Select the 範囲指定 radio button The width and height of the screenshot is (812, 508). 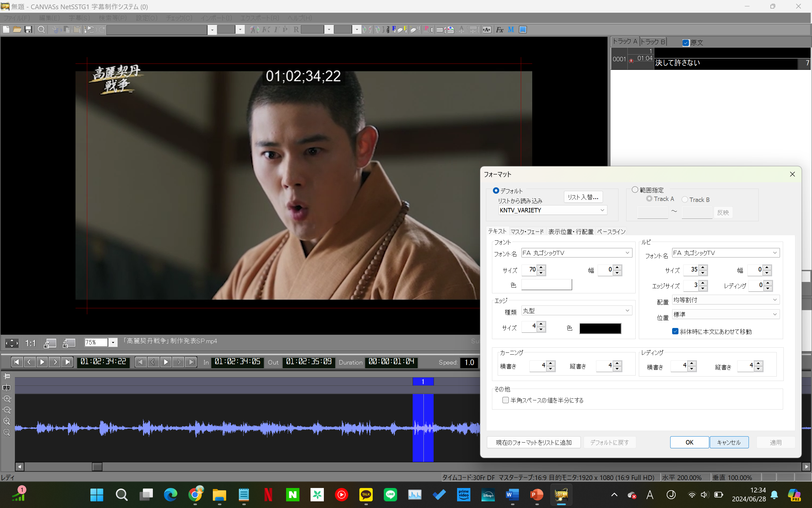point(635,190)
